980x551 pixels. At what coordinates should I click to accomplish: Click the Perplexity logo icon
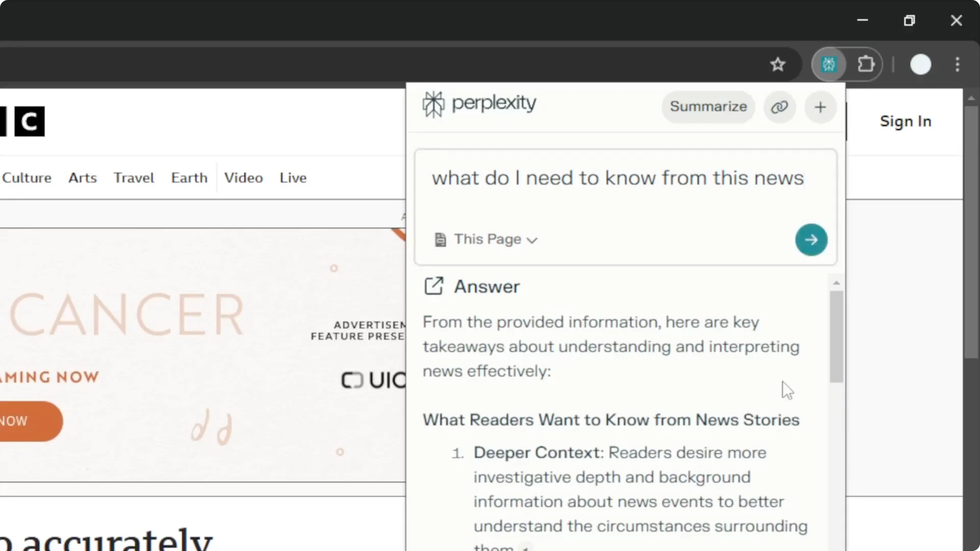[433, 104]
